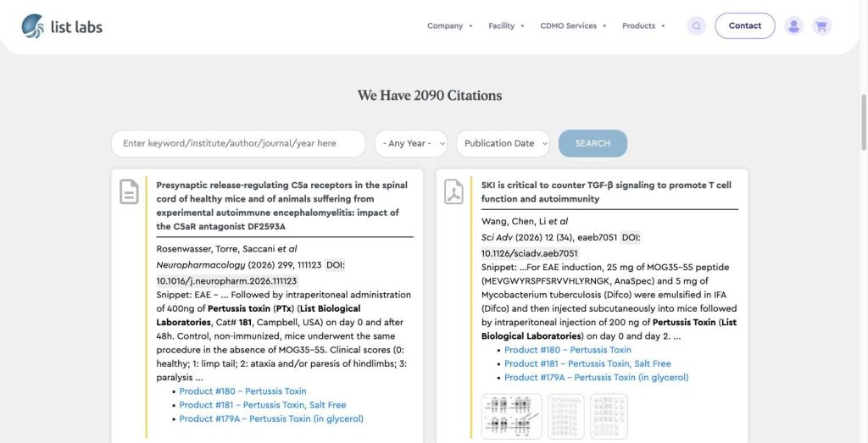Open Product #179A link in Wang citation
The height and width of the screenshot is (443, 868).
point(596,377)
